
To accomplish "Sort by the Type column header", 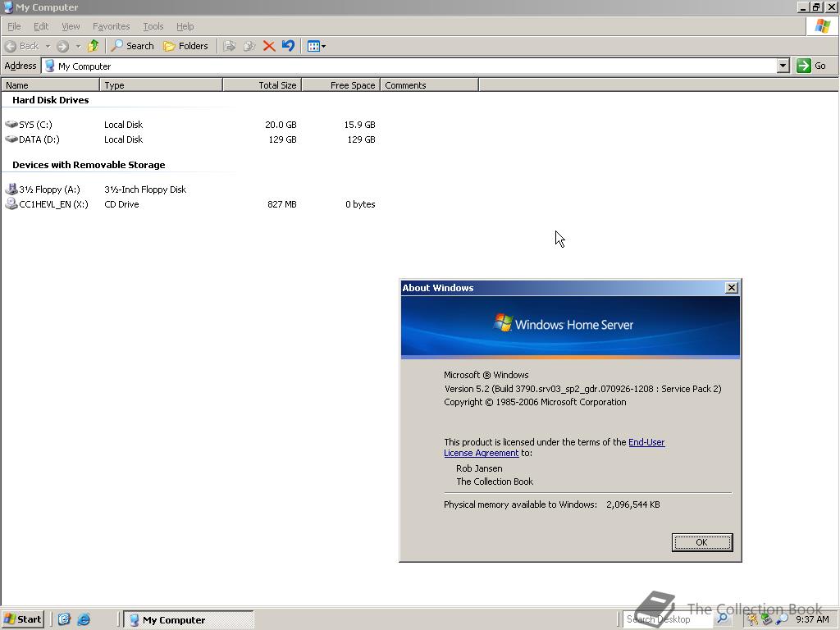I will 162,85.
